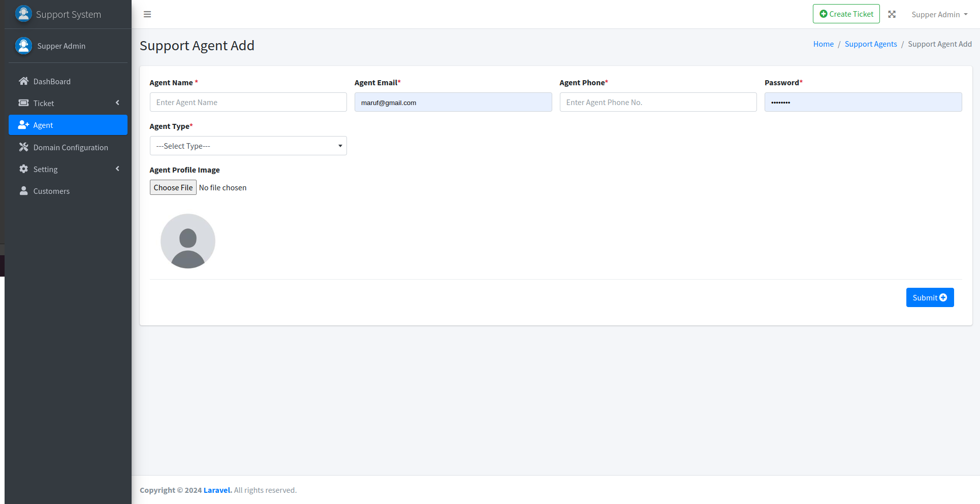
Task: Click the default profile avatar preview
Action: (x=188, y=241)
